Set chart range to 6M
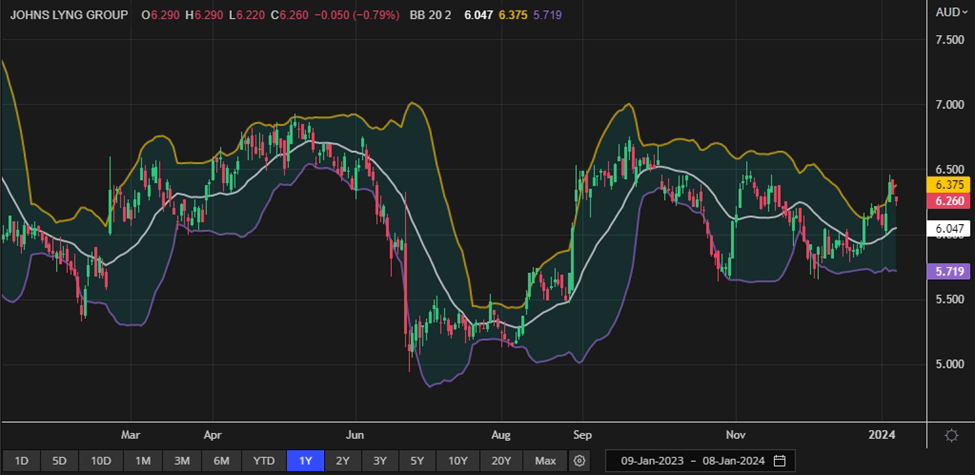Viewport: 975px width, 475px height. pos(221,461)
